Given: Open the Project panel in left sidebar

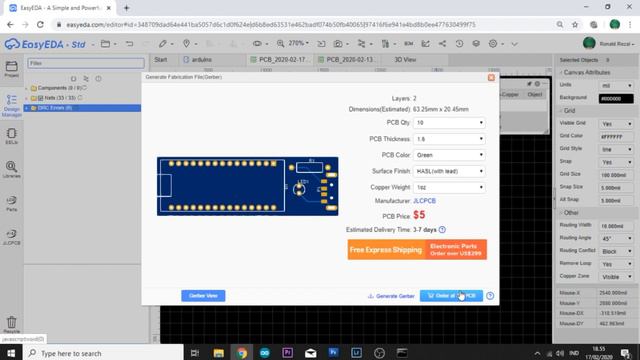Looking at the screenshot, I should (x=11, y=69).
